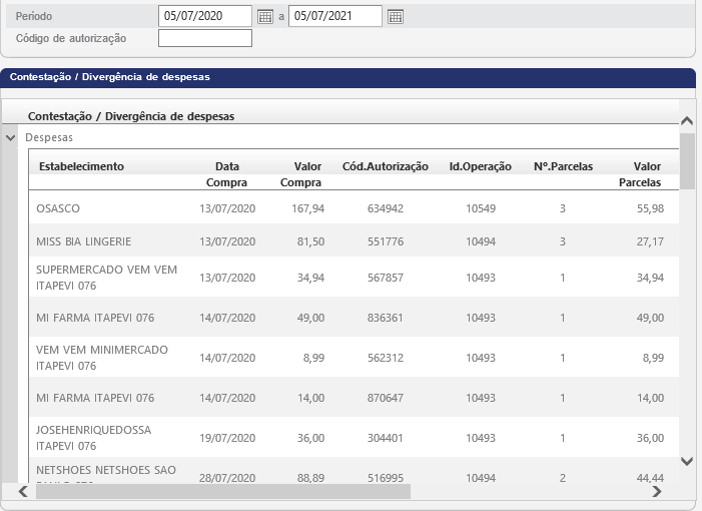The width and height of the screenshot is (702, 511).
Task: Click the Código de autorização input field
Action: tap(205, 39)
